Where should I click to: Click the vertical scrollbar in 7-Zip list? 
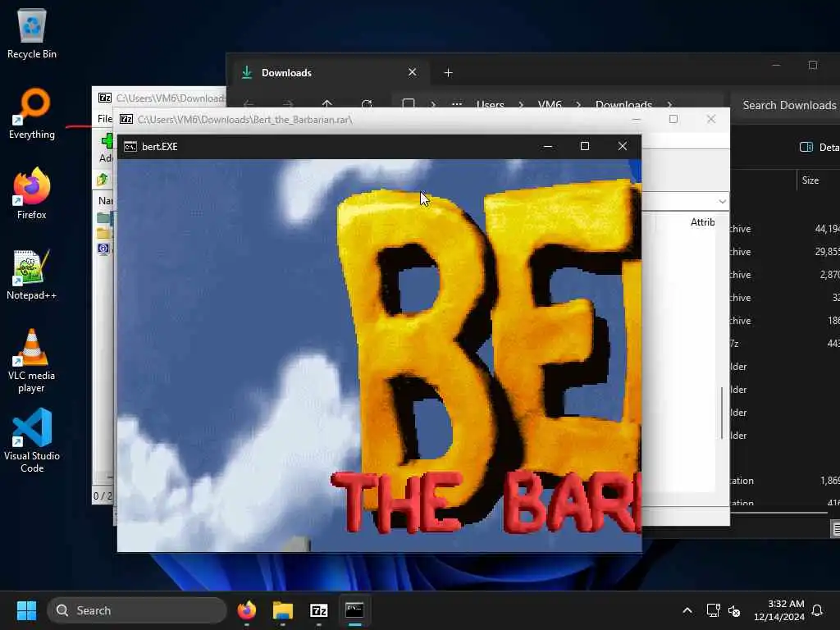pyautogui.click(x=722, y=413)
